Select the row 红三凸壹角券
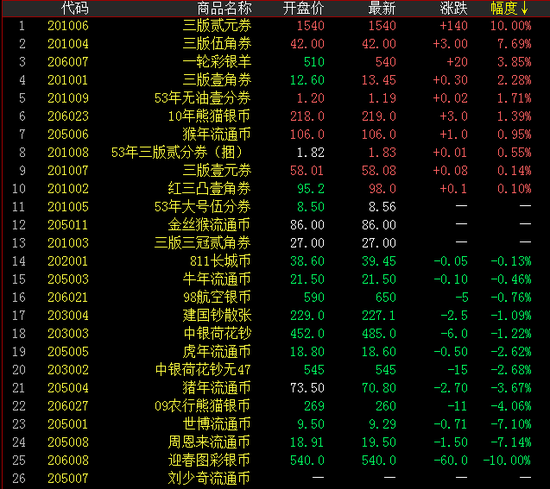Image resolution: width=550 pixels, height=489 pixels. coord(276,189)
